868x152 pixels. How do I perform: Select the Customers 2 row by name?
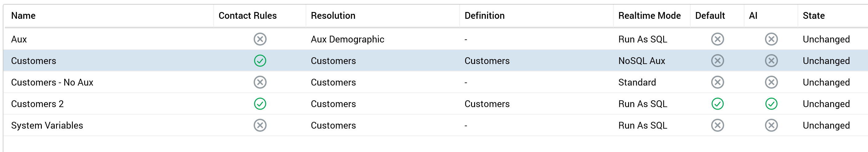tap(38, 104)
